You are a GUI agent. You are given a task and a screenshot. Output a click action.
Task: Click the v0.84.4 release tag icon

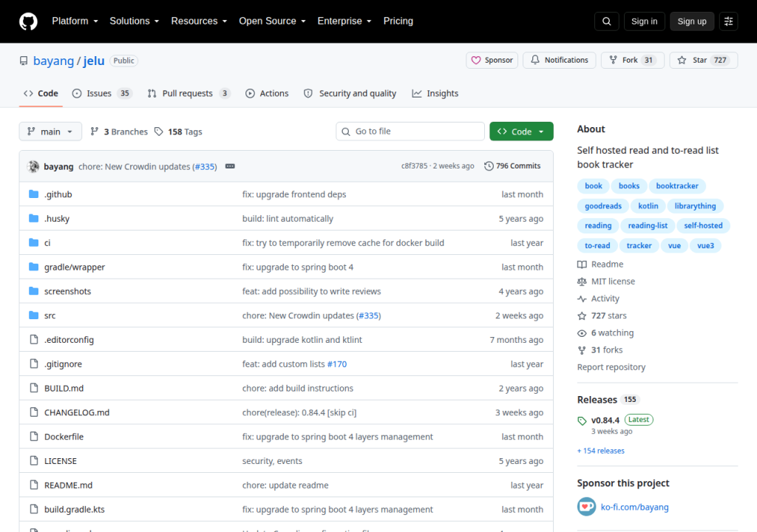tap(582, 420)
